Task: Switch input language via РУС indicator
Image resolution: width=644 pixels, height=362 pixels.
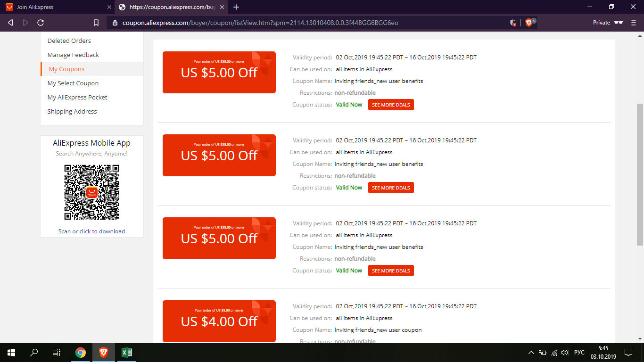Action: click(579, 353)
